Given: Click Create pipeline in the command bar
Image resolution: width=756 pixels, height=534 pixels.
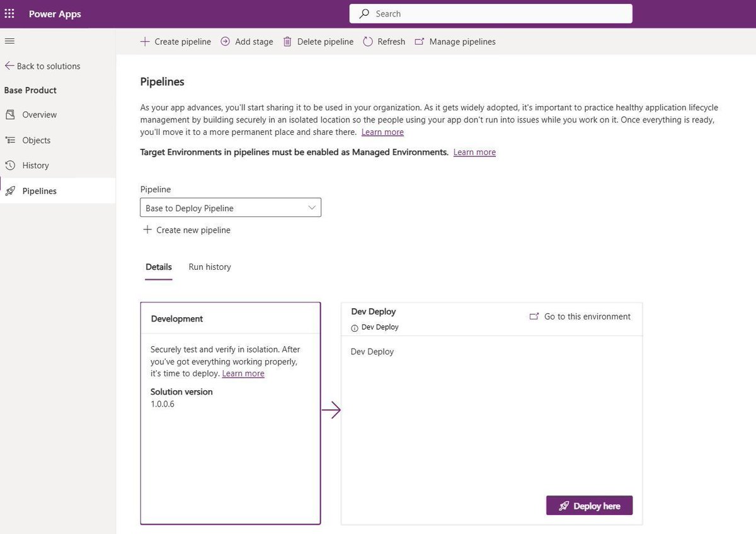Looking at the screenshot, I should (x=176, y=42).
